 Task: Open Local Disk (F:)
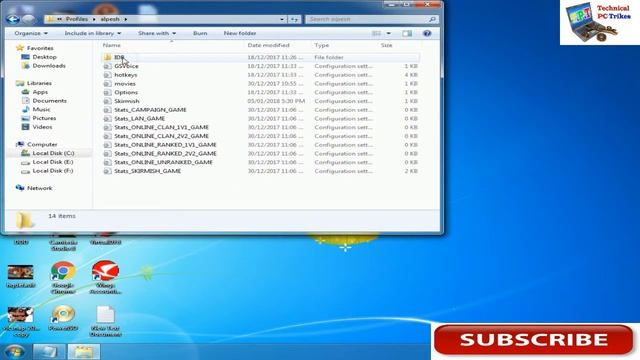(x=53, y=171)
